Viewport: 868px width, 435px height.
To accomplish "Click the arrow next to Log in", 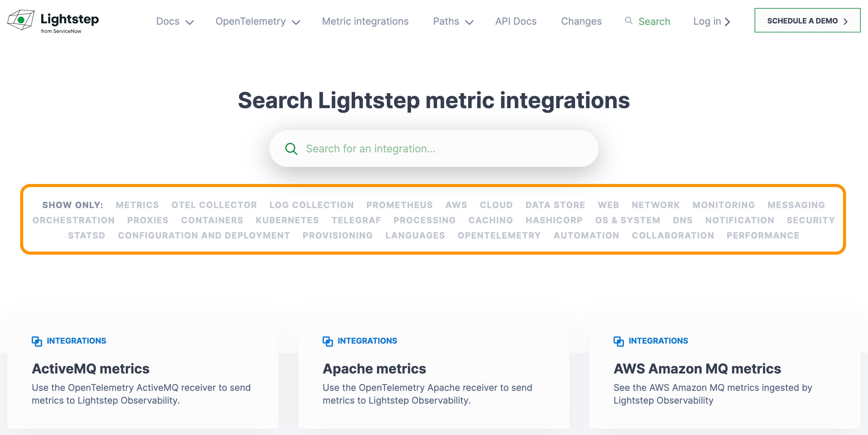I will pyautogui.click(x=727, y=22).
